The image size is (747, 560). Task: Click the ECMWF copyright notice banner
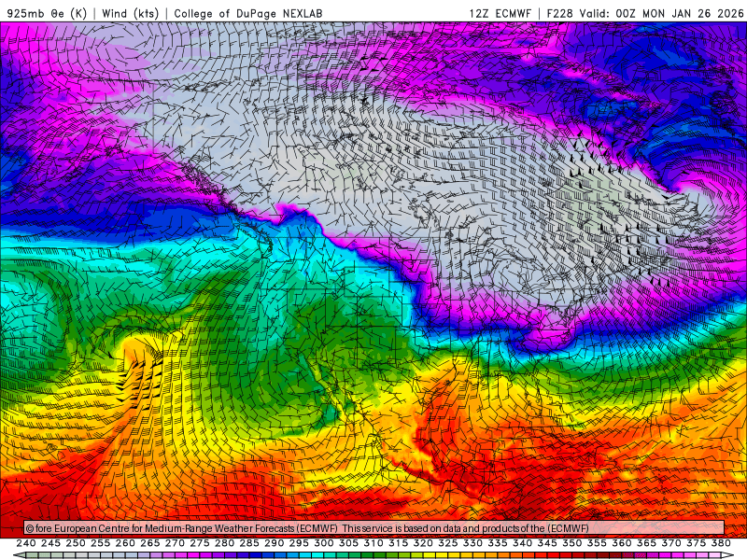coord(374,528)
